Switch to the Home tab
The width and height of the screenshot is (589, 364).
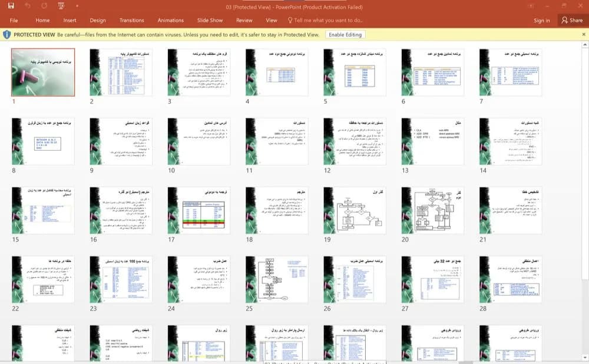coord(42,20)
